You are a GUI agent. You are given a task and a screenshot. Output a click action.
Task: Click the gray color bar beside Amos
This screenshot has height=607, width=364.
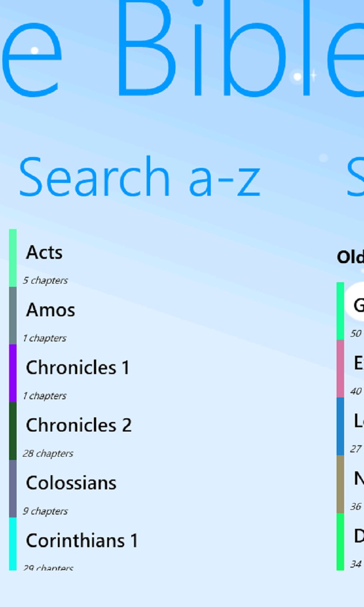(13, 315)
